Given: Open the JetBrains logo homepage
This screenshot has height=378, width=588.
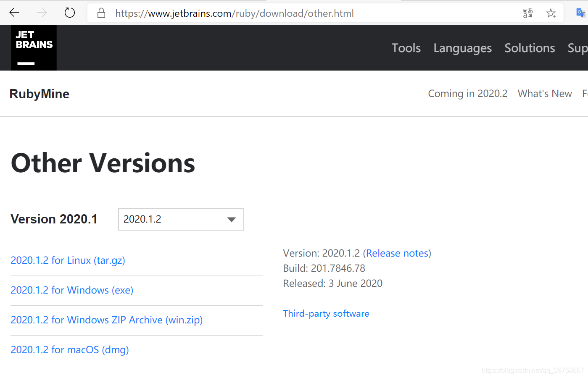Looking at the screenshot, I should (x=34, y=48).
